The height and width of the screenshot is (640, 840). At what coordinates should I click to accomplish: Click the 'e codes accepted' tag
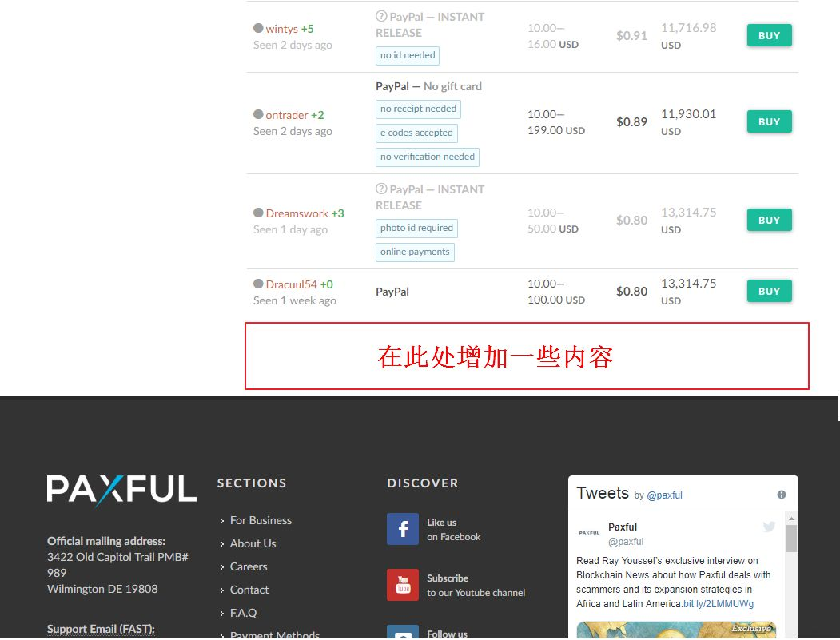click(416, 133)
